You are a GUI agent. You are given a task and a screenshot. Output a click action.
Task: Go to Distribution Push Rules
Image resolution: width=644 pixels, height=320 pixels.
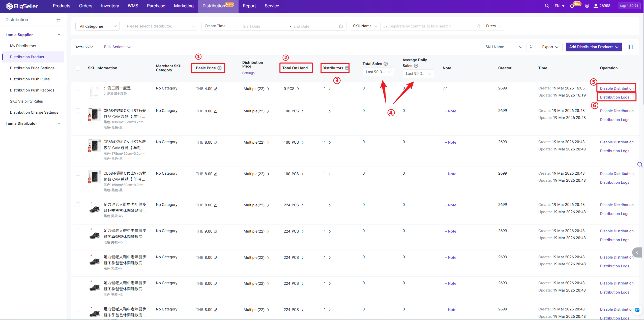30,79
